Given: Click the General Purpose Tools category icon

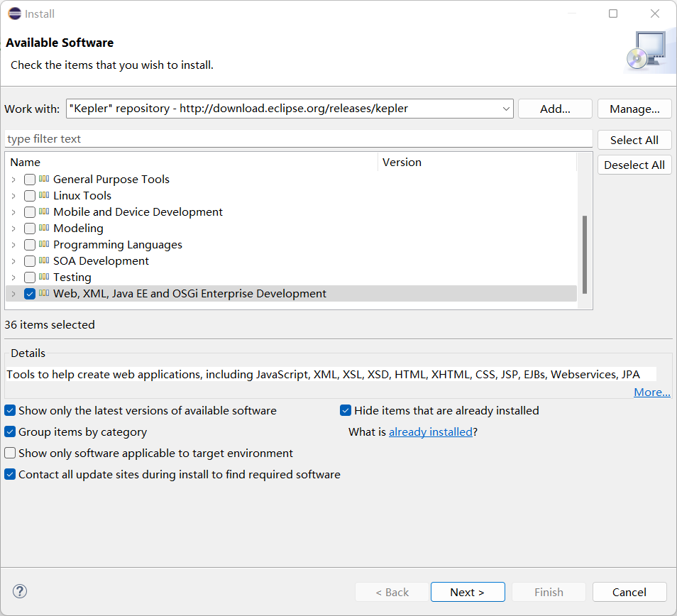Looking at the screenshot, I should (x=45, y=179).
